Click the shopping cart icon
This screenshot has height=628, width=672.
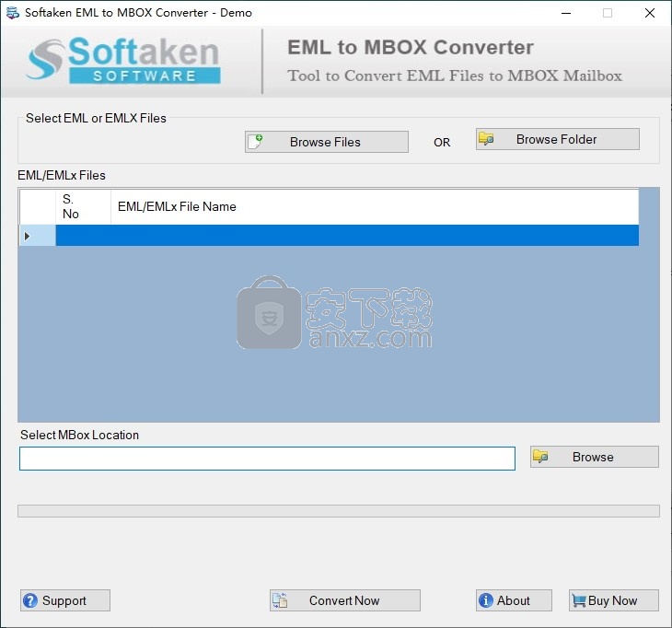click(x=579, y=600)
